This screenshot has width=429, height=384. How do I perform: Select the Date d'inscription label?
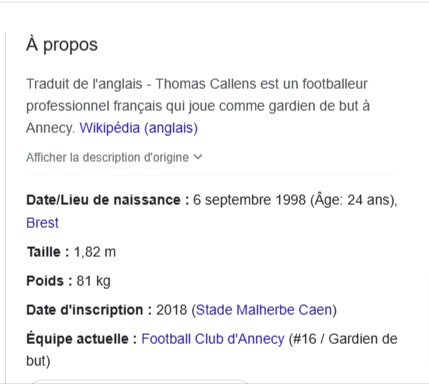pyautogui.click(x=89, y=310)
